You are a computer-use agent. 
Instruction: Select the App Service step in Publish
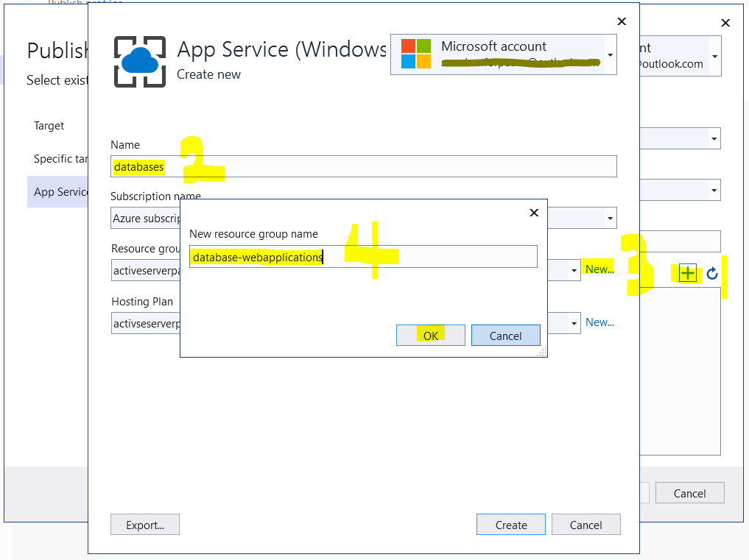click(x=57, y=191)
